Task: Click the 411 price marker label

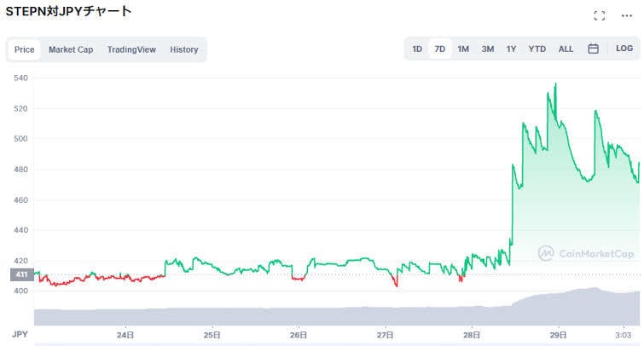Action: (x=22, y=274)
